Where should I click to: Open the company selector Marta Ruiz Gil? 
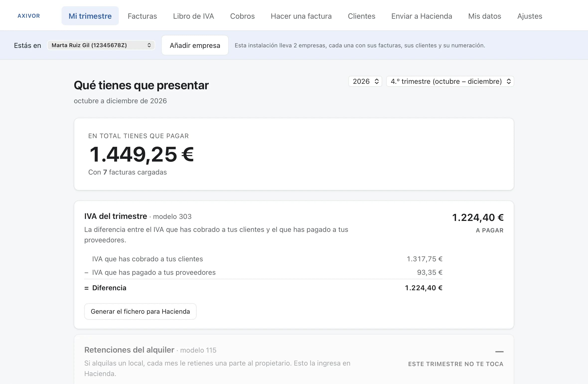click(101, 45)
